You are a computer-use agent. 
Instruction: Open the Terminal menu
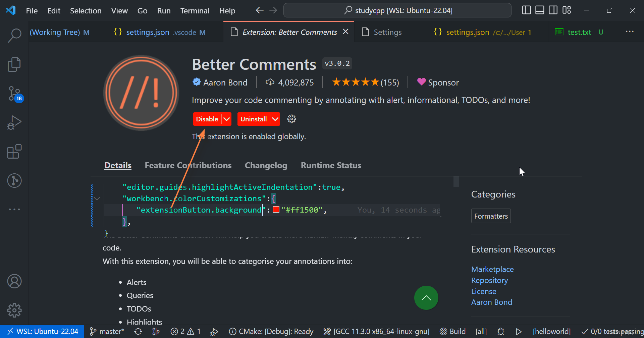click(x=195, y=10)
